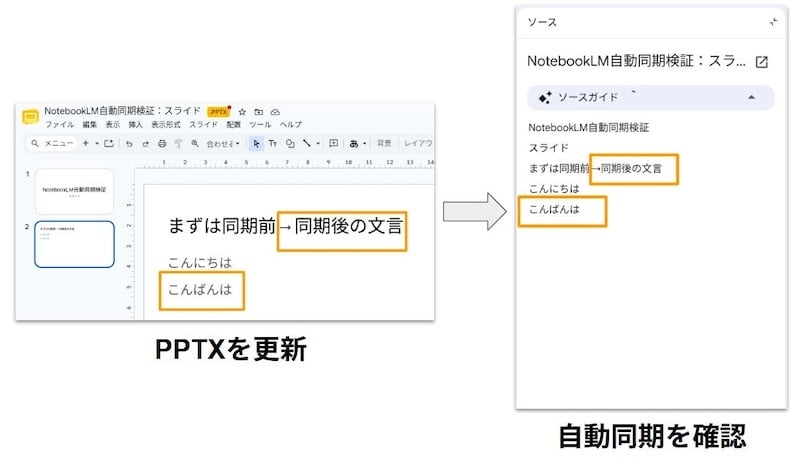Click the zoom magnifier icon
The image size is (804, 460).
[x=195, y=144]
